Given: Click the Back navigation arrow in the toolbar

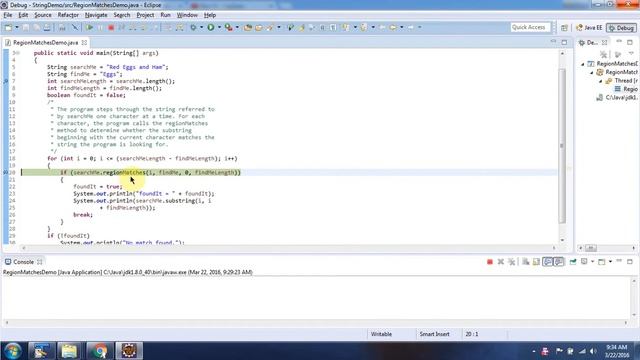Looking at the screenshot, I should (x=393, y=27).
